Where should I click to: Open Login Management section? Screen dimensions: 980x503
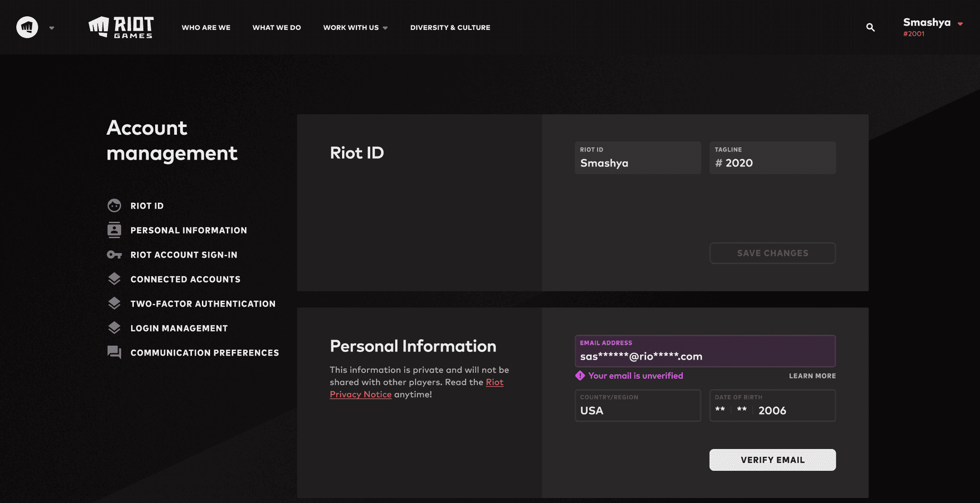pos(179,328)
